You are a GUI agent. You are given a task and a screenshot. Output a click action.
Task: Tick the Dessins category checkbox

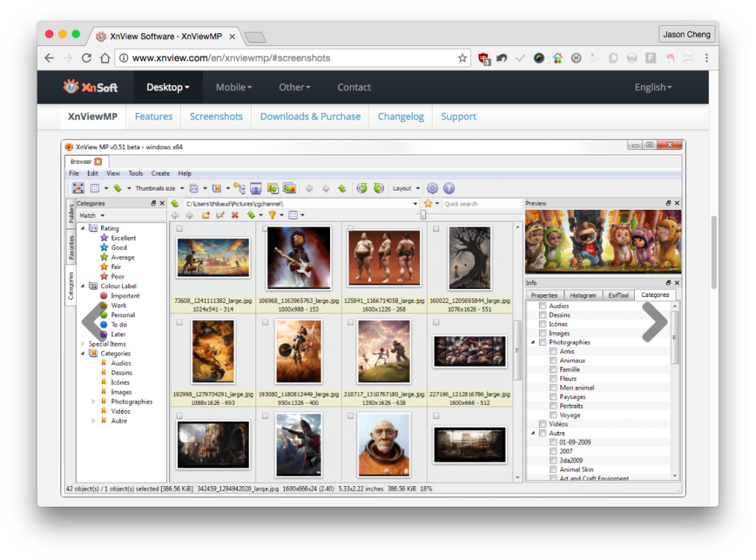tap(543, 315)
